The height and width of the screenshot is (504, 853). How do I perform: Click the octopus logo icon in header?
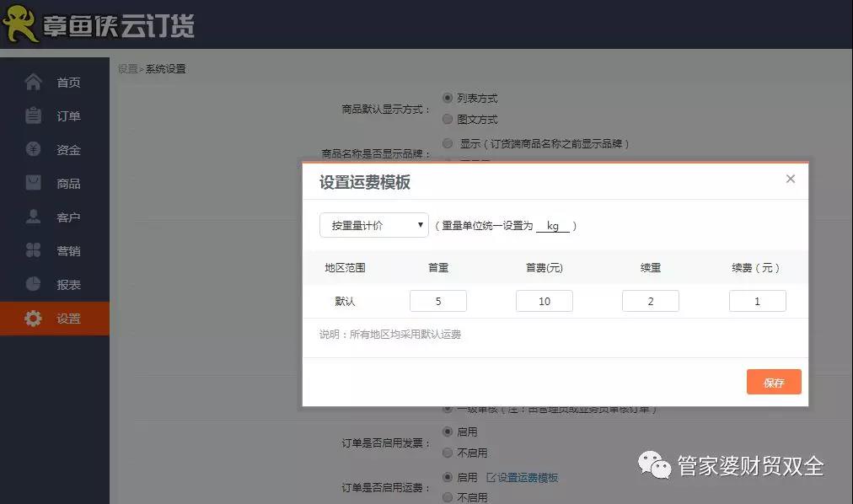(x=20, y=24)
